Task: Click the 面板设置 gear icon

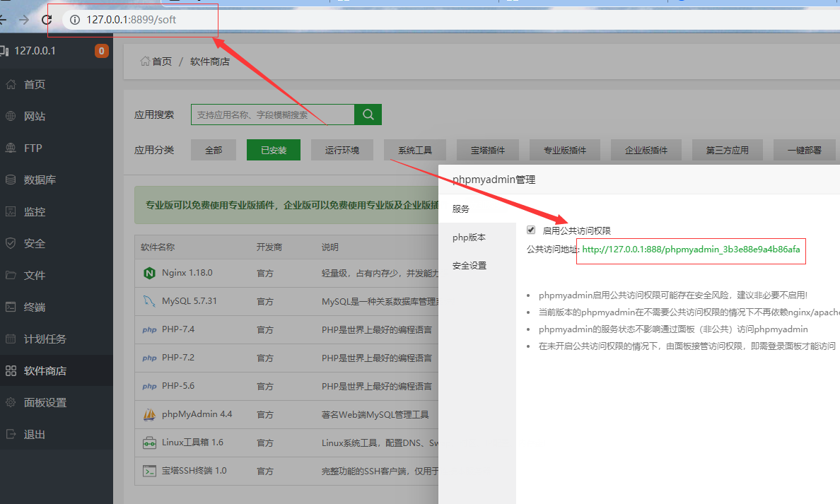Action: coord(11,402)
